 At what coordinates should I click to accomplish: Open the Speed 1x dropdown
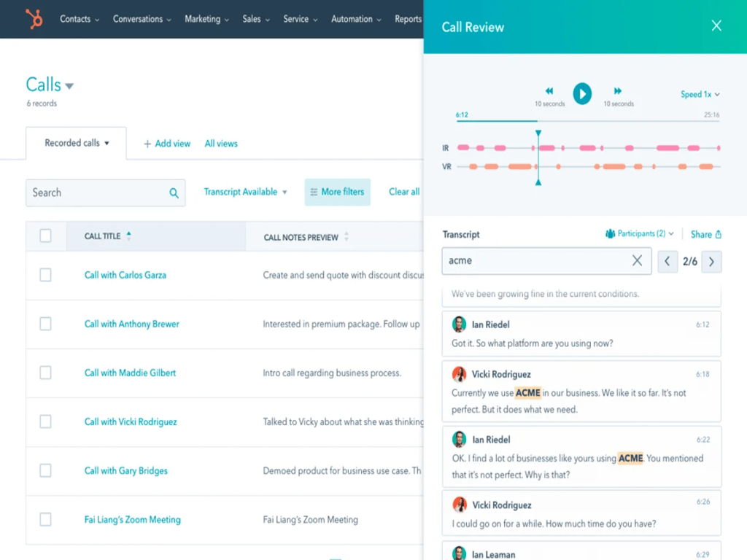tap(699, 94)
